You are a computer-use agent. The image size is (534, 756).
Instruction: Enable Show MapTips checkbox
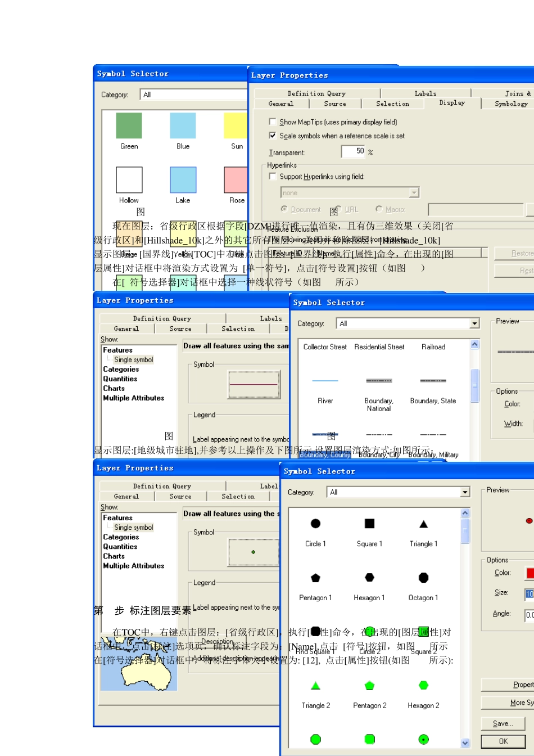[x=273, y=122]
